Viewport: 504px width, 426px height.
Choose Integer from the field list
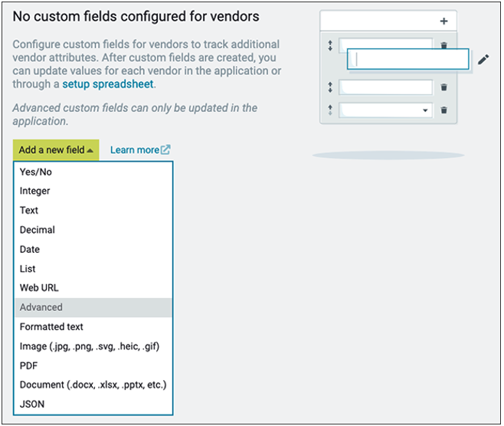coord(35,191)
